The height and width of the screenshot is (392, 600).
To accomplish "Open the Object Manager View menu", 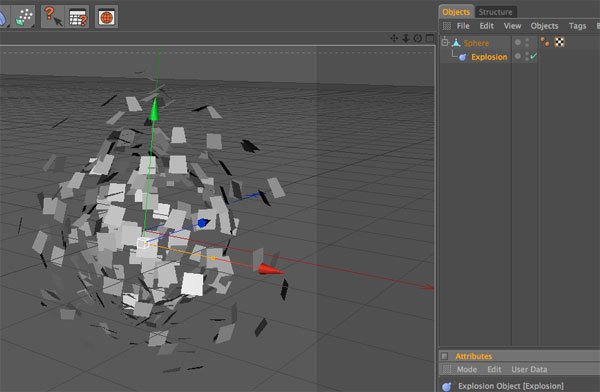I will click(x=512, y=26).
